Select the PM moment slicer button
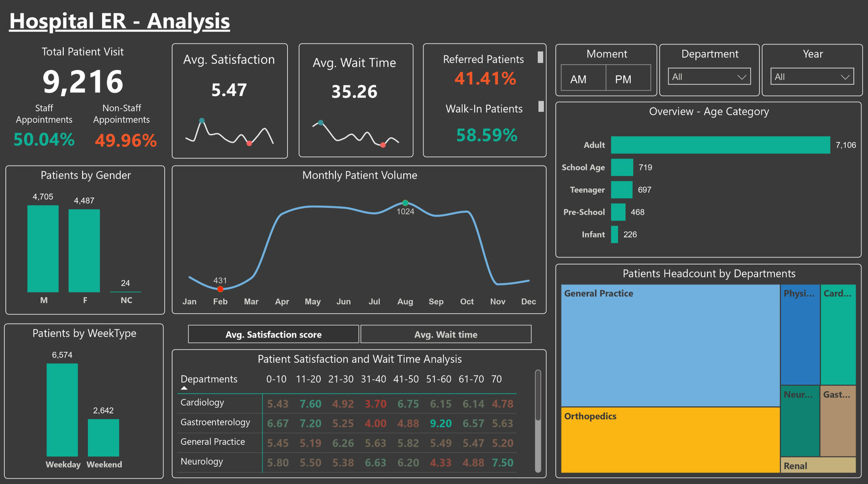 click(x=627, y=79)
